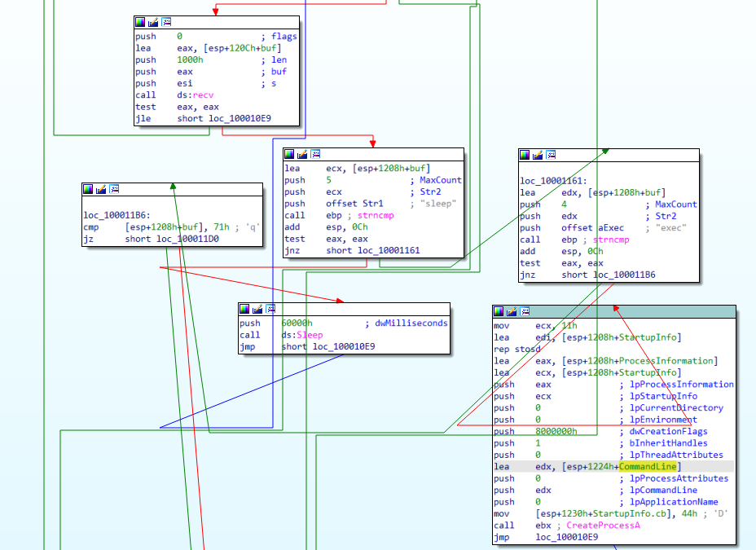This screenshot has width=756, height=550.
Task: Click the group nodes icon on recv block
Action: coord(166,22)
